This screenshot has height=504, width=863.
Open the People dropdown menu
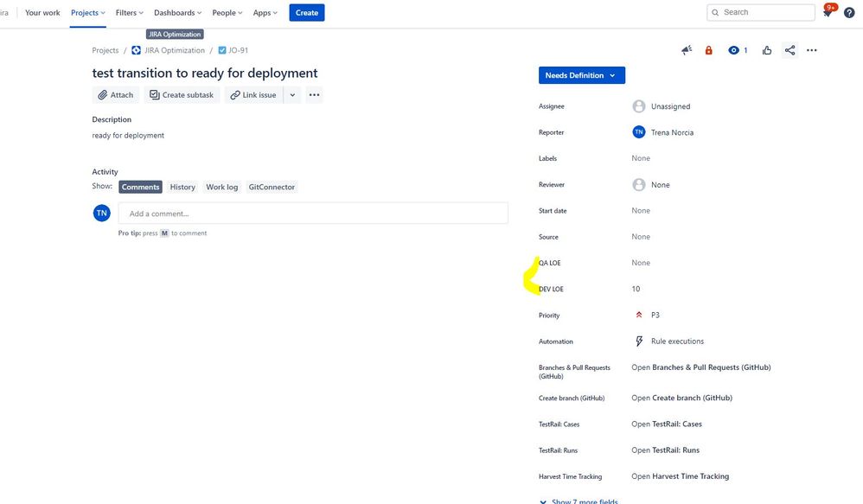click(227, 13)
